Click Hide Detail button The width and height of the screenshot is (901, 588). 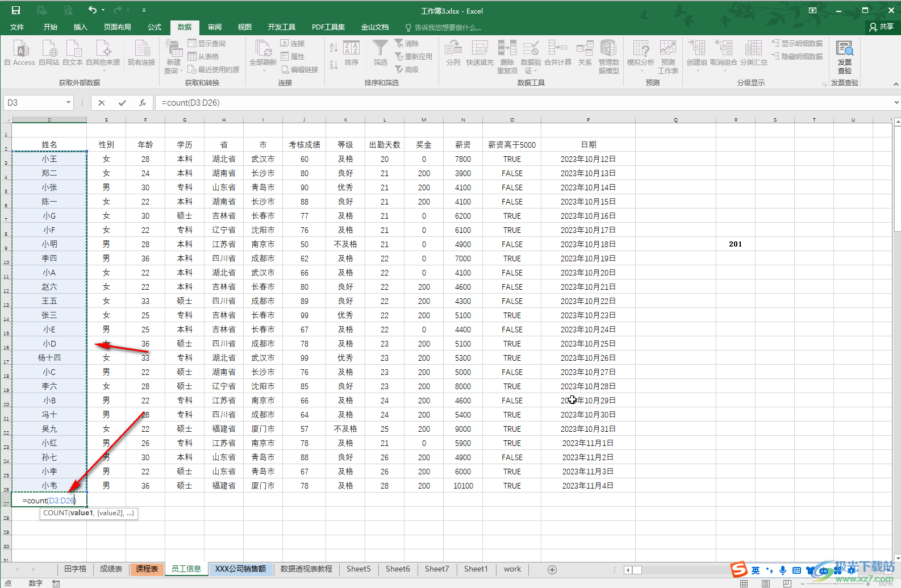pos(797,56)
